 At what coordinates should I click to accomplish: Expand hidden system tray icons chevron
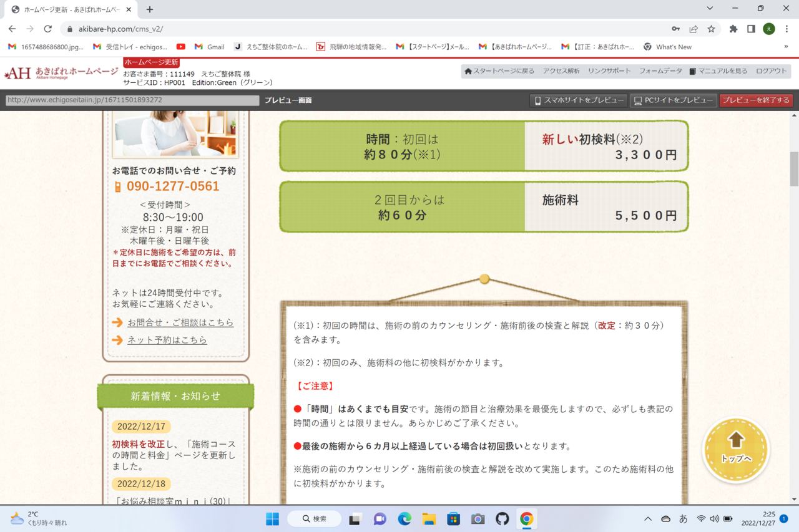648,519
